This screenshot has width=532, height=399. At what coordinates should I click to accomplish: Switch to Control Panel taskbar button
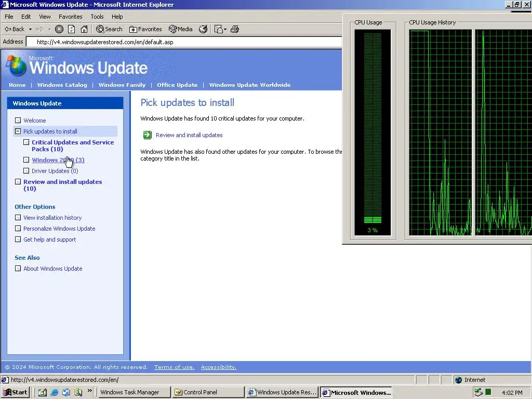[208, 392]
